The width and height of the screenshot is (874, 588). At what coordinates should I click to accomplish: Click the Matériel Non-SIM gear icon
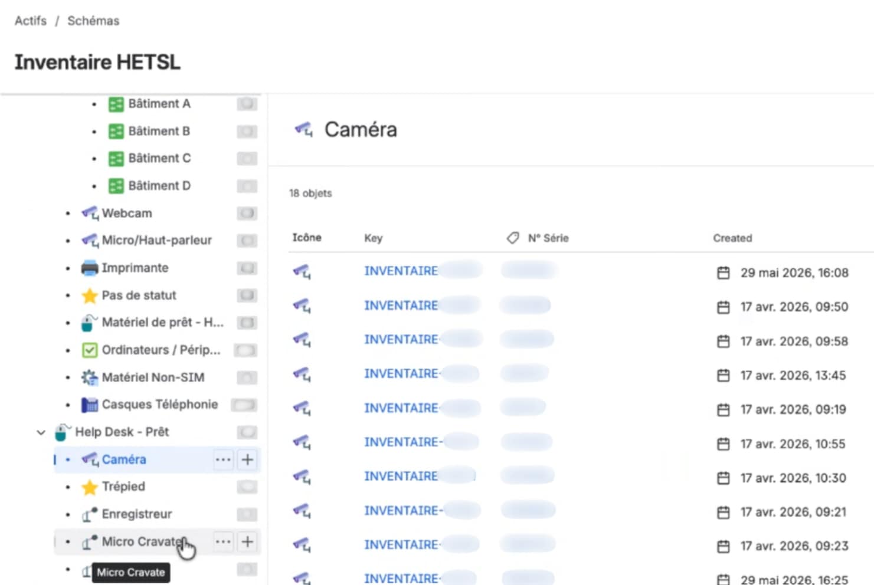click(x=90, y=377)
